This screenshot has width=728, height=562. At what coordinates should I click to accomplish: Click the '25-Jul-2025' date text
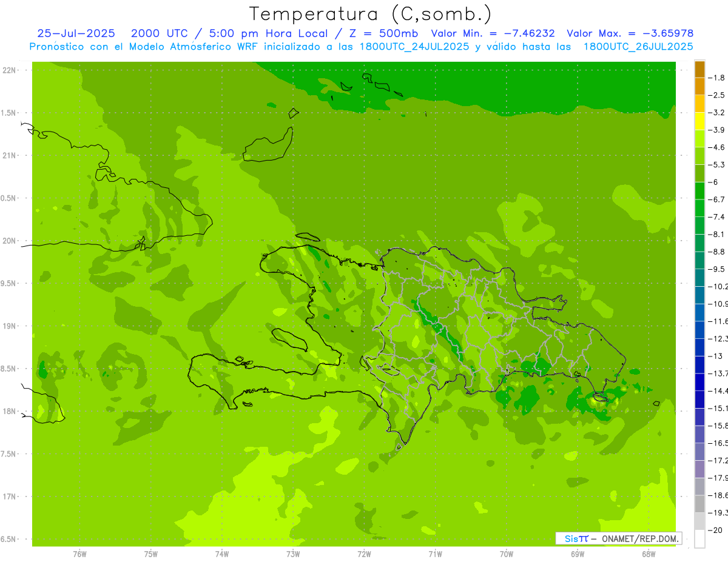(x=76, y=33)
